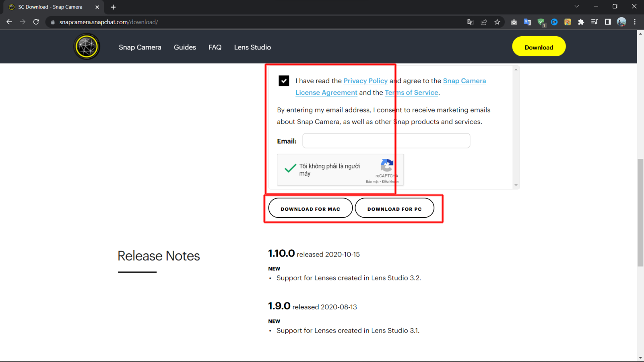644x362 pixels.
Task: Bookmark this page with the star icon
Action: pos(497,22)
